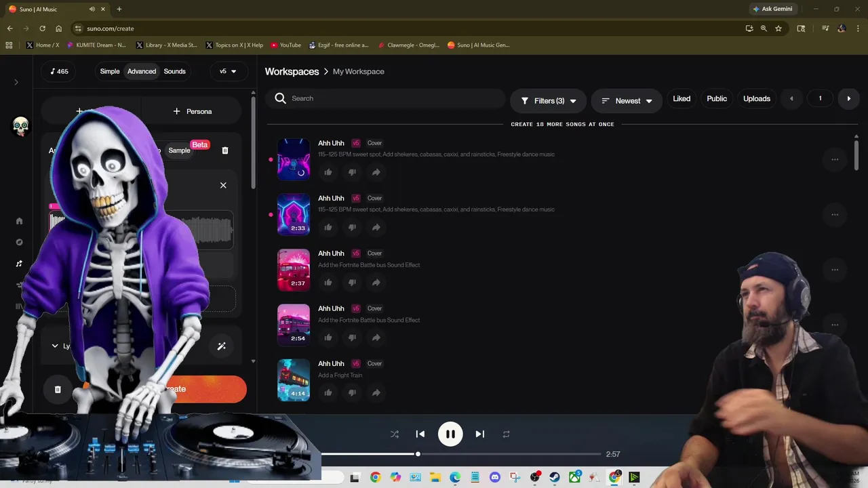Open the Newest sort dropdown

(x=627, y=101)
